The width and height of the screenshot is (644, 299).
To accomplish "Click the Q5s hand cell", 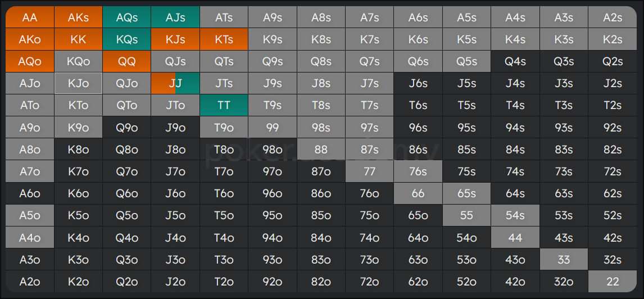I will pos(466,61).
